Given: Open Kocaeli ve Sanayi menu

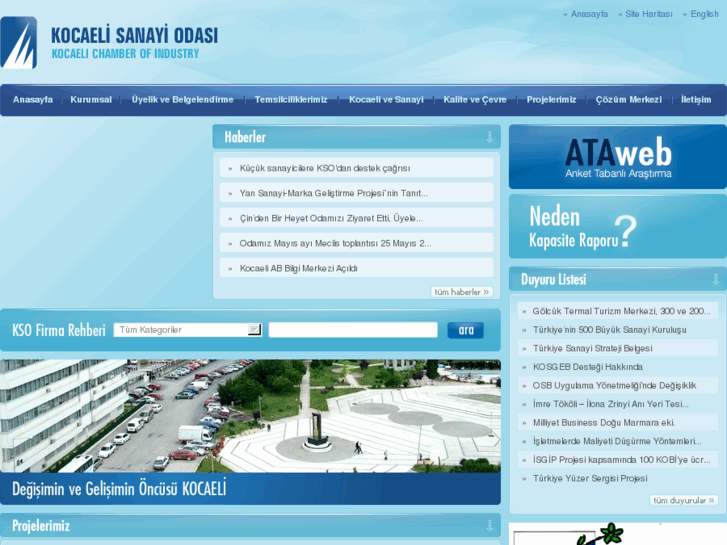Looking at the screenshot, I should tap(386, 99).
